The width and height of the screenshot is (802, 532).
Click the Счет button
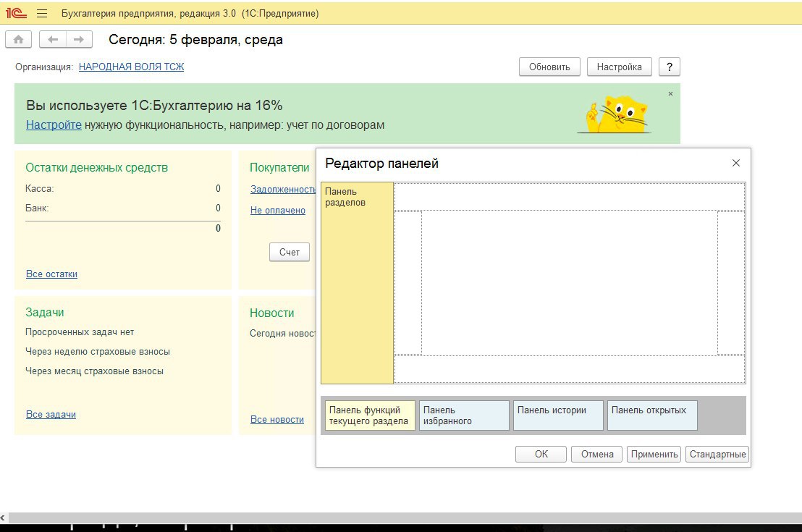pos(290,252)
